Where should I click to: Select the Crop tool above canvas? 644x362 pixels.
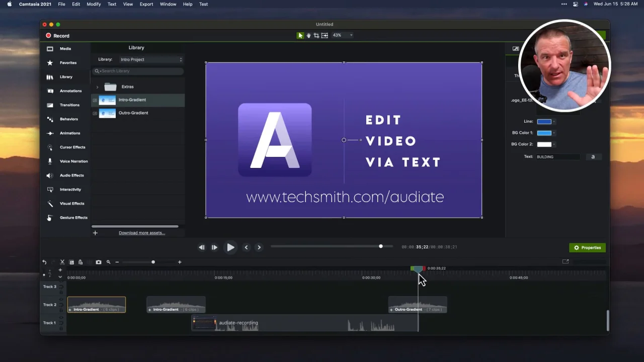316,35
